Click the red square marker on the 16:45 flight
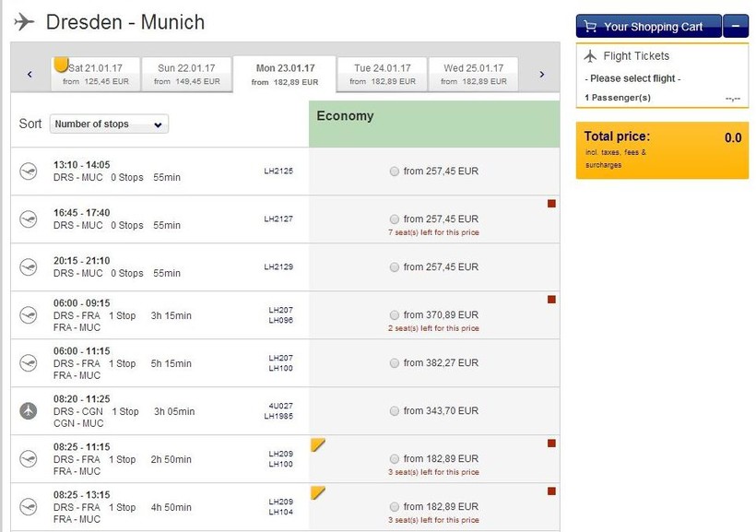This screenshot has height=532, width=756. point(551,203)
